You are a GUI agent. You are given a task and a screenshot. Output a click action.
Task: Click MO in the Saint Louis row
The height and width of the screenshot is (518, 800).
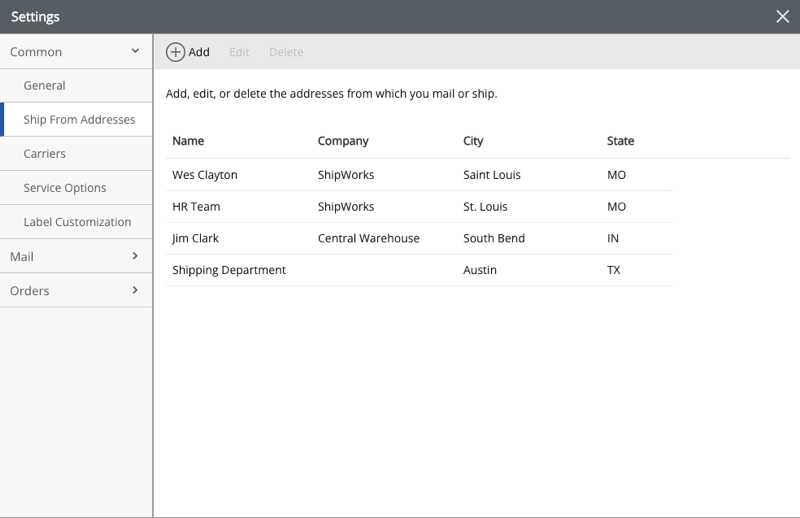616,175
